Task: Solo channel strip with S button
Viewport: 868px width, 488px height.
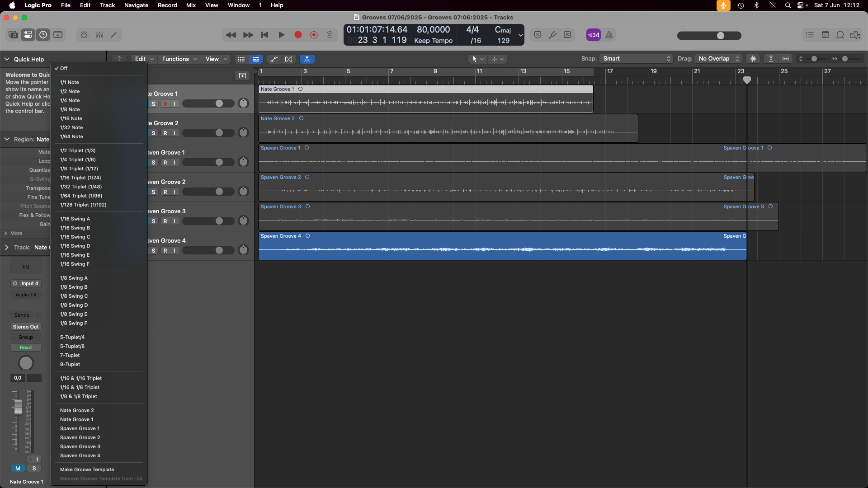Action: tap(34, 469)
